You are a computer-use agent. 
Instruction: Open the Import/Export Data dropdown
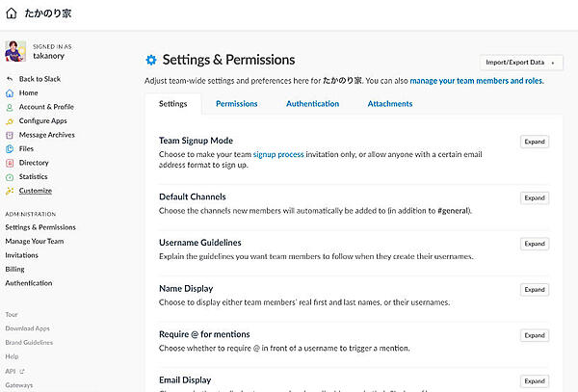tap(518, 63)
